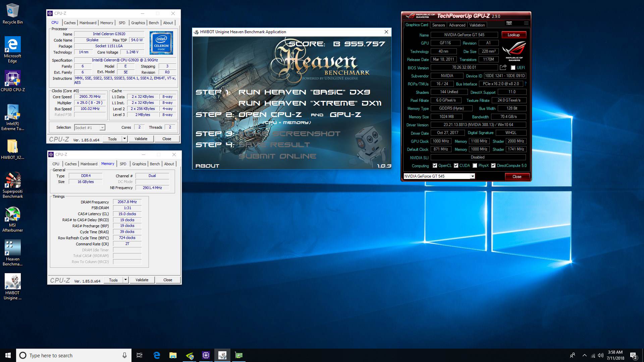The image size is (644, 362).
Task: Open CPUID CPU-Z desktop shortcut
Action: [12, 81]
